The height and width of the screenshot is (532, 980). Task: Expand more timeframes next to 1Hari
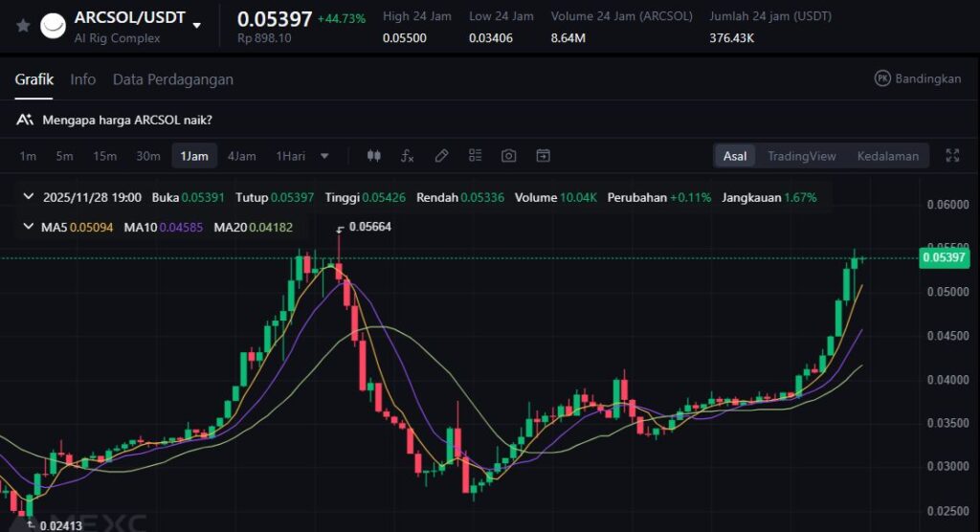click(324, 156)
